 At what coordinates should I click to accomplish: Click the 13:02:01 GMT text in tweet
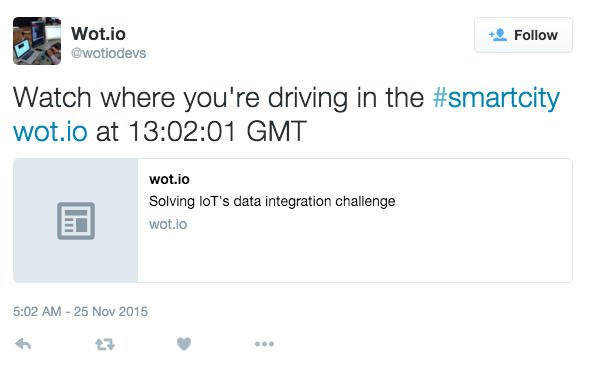tap(217, 131)
